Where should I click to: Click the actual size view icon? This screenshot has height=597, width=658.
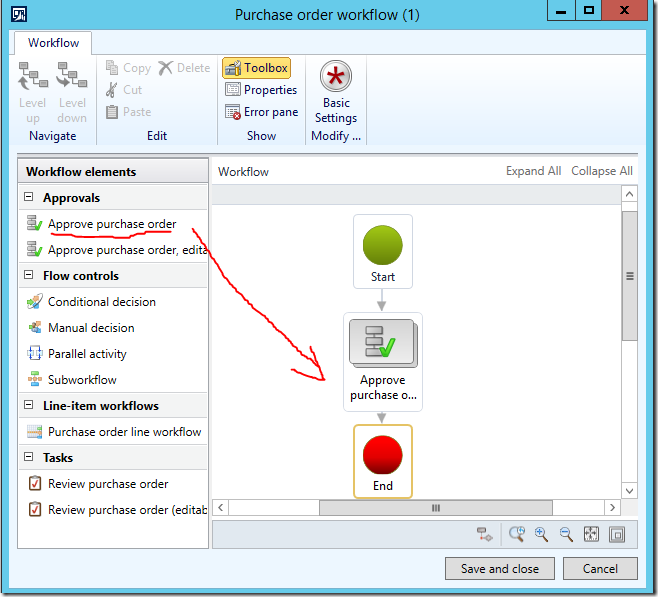(617, 534)
